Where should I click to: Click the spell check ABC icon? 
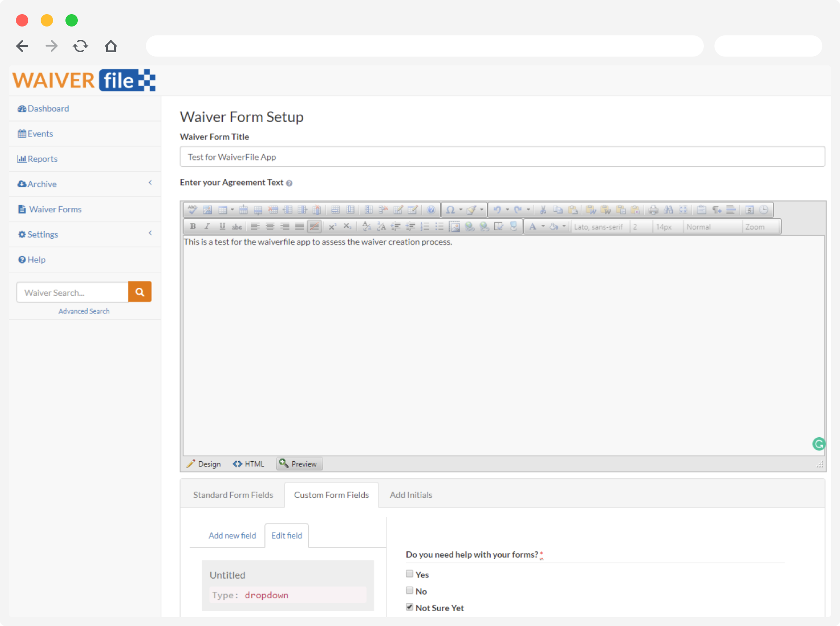click(x=192, y=210)
